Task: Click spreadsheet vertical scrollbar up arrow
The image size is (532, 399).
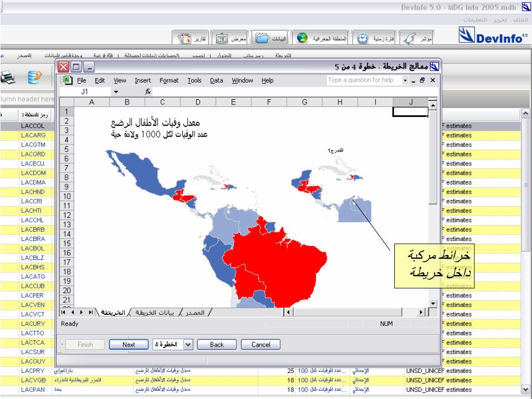Action: pyautogui.click(x=433, y=105)
